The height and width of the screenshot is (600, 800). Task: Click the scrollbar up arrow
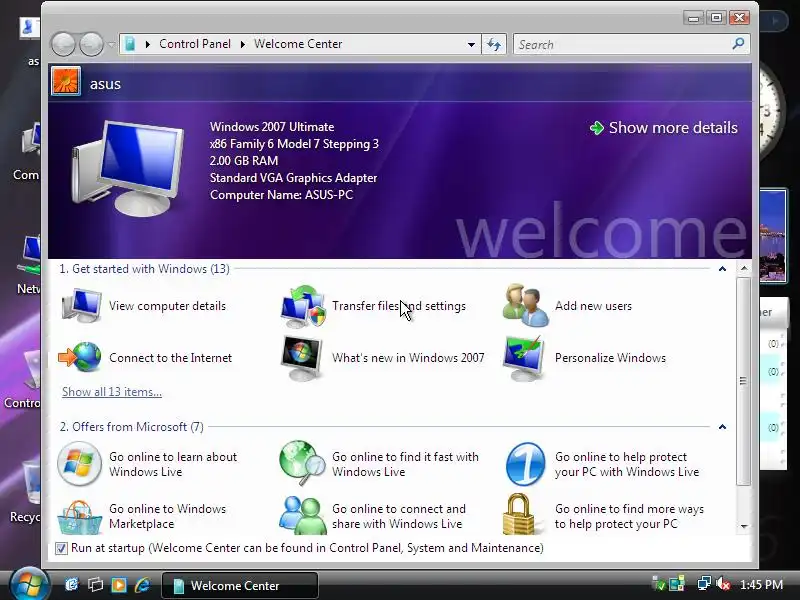(744, 268)
